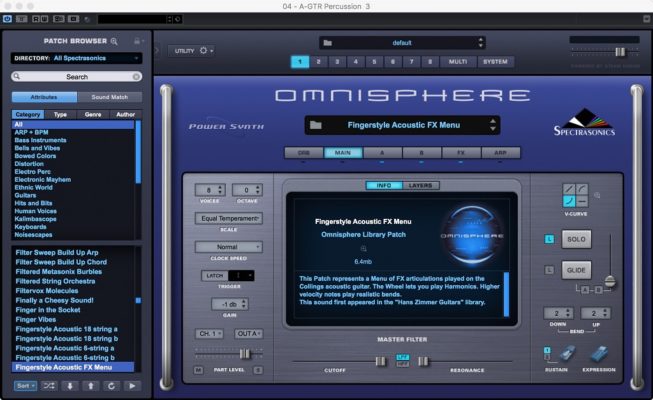
Task: Click the Spectrasonics logo
Action: [584, 122]
